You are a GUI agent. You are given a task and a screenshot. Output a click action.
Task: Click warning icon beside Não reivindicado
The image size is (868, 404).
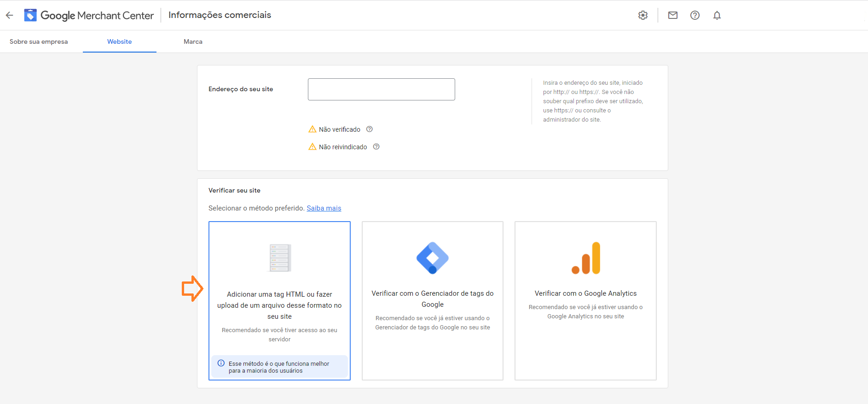312,146
